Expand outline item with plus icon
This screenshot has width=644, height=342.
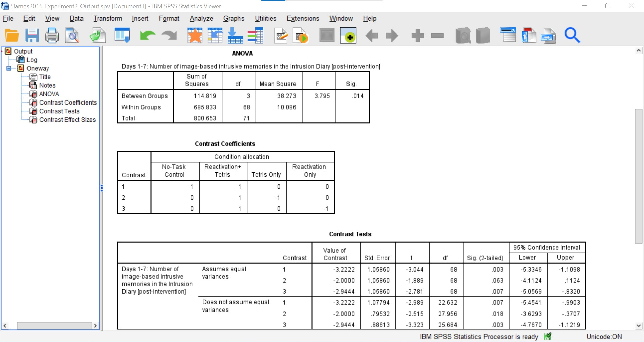click(418, 36)
